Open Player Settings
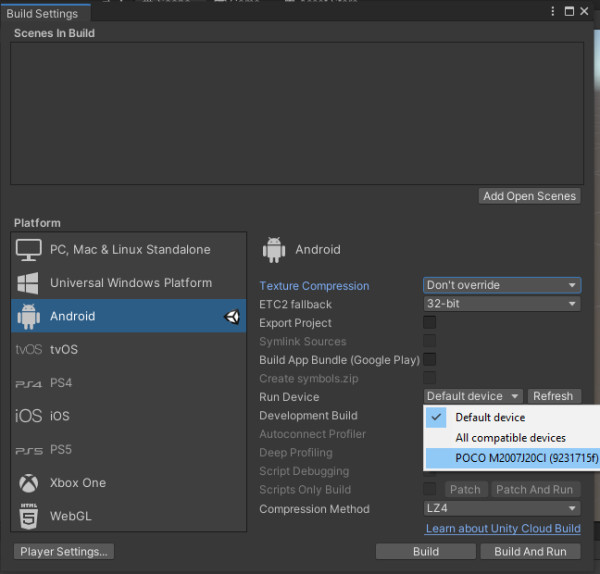 pos(64,551)
